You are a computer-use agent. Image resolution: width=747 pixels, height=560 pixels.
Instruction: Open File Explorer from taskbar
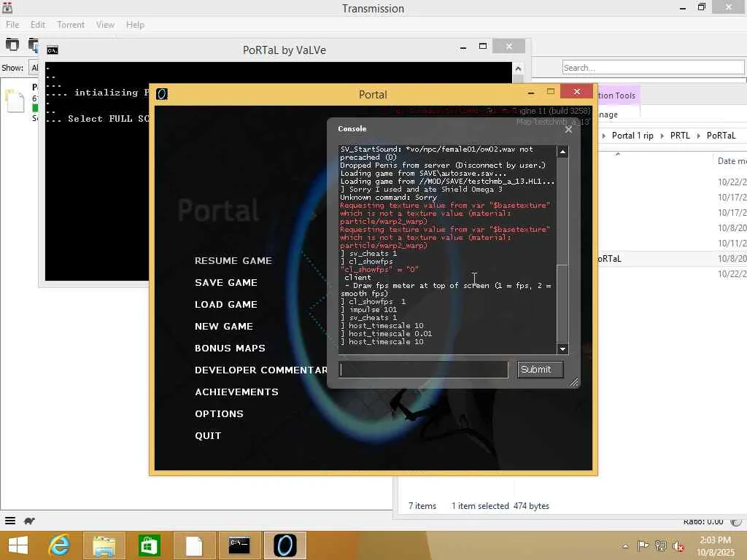[104, 545]
